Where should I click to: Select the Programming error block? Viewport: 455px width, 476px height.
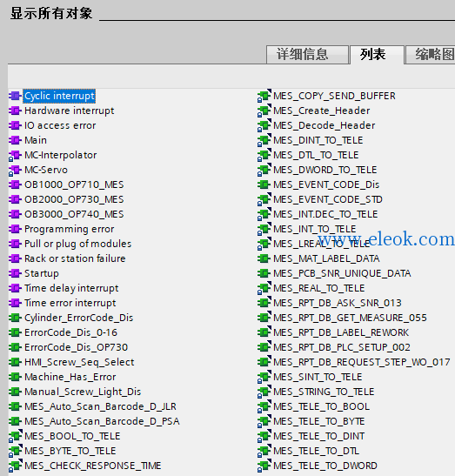click(x=70, y=229)
